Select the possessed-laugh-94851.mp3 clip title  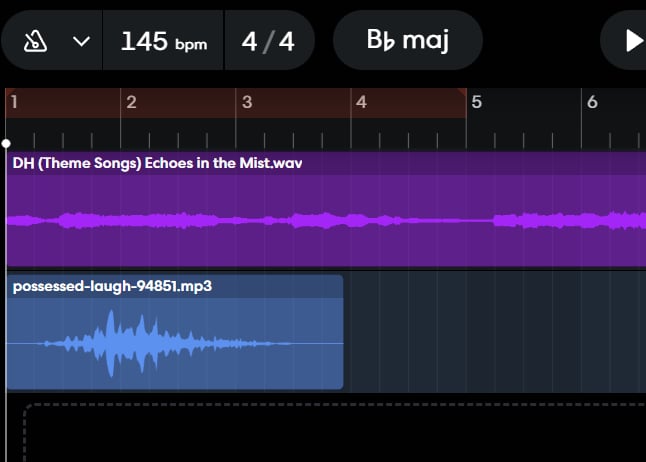(112, 286)
